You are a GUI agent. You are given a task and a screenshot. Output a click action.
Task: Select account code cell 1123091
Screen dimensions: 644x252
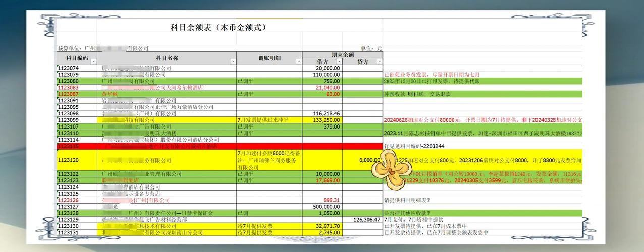coord(77,101)
